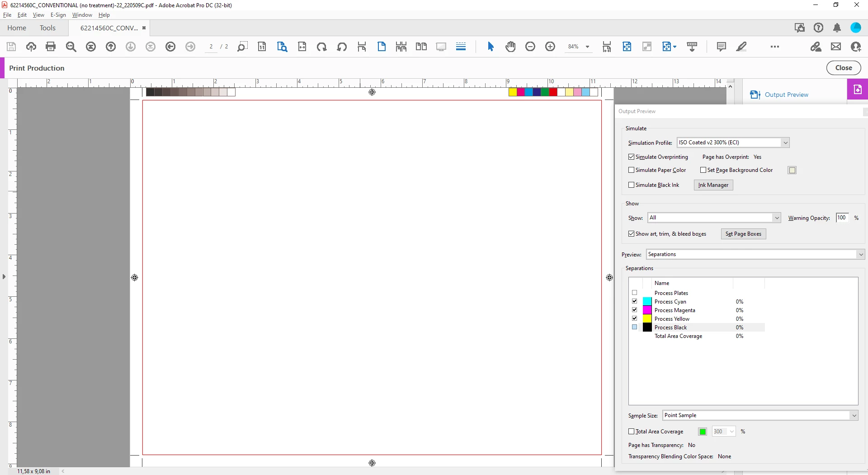Click the Print file icon
868x475 pixels.
[51, 47]
